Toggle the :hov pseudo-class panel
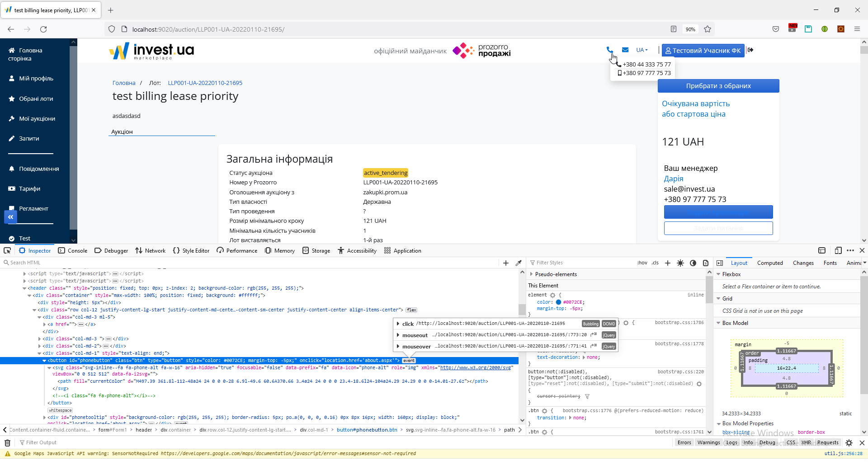The width and height of the screenshot is (868, 470). [642, 263]
